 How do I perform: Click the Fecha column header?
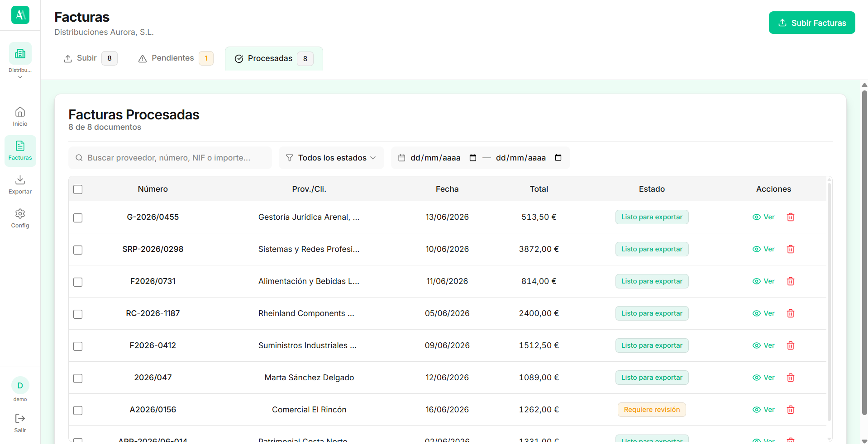(447, 189)
